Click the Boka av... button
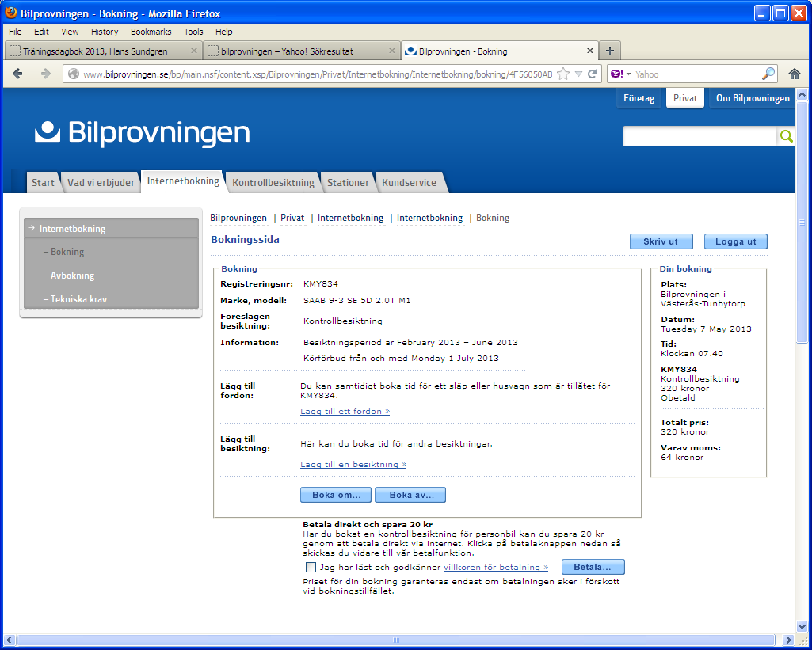Screen dimensions: 812x650 (410, 495)
